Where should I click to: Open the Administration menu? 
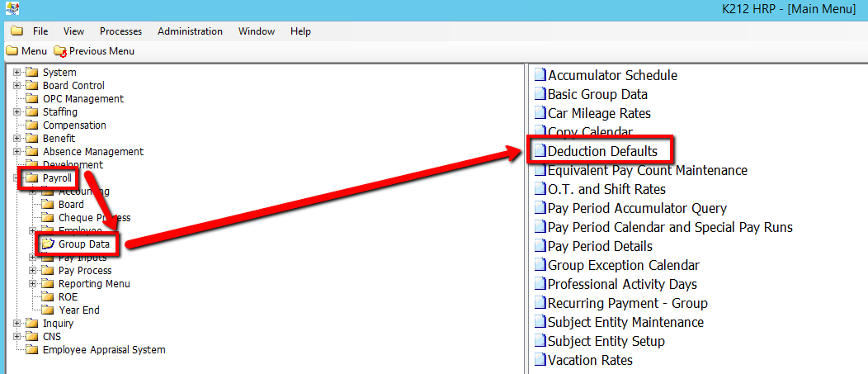[190, 31]
